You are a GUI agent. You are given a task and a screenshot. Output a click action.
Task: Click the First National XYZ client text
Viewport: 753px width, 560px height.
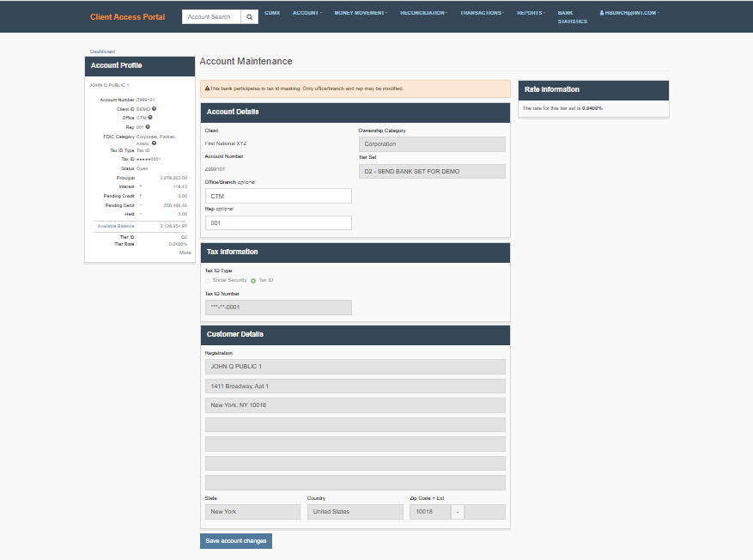226,143
